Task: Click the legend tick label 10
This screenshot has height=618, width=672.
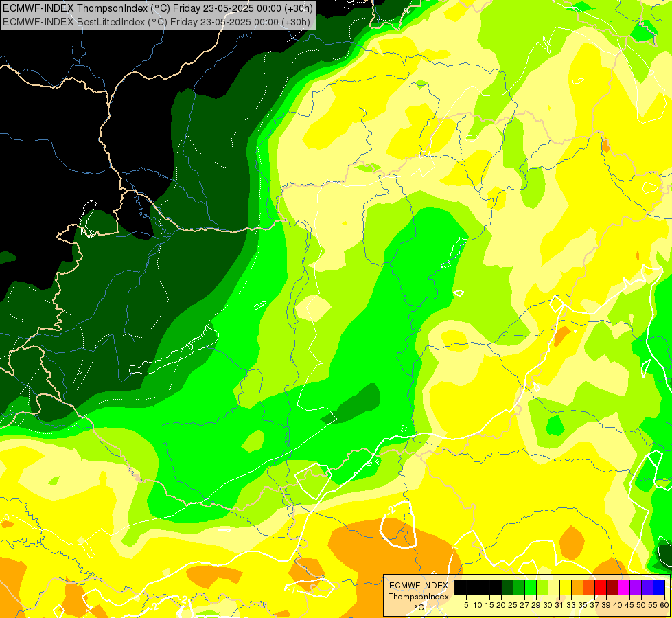Action: tap(478, 605)
